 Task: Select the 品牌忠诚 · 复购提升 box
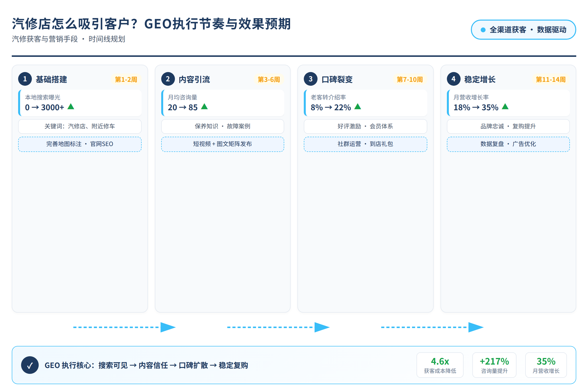point(508,126)
